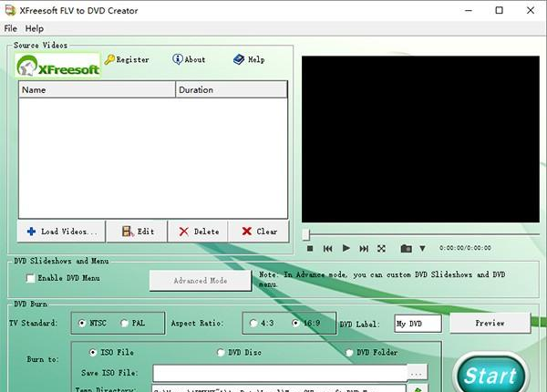The width and height of the screenshot is (547, 392).
Task: Click the 0:00:00/0:00:00 time display
Action: pyautogui.click(x=465, y=248)
